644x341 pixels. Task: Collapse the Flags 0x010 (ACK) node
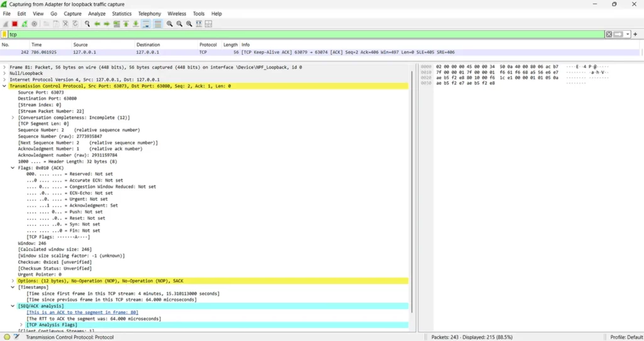pos(13,168)
